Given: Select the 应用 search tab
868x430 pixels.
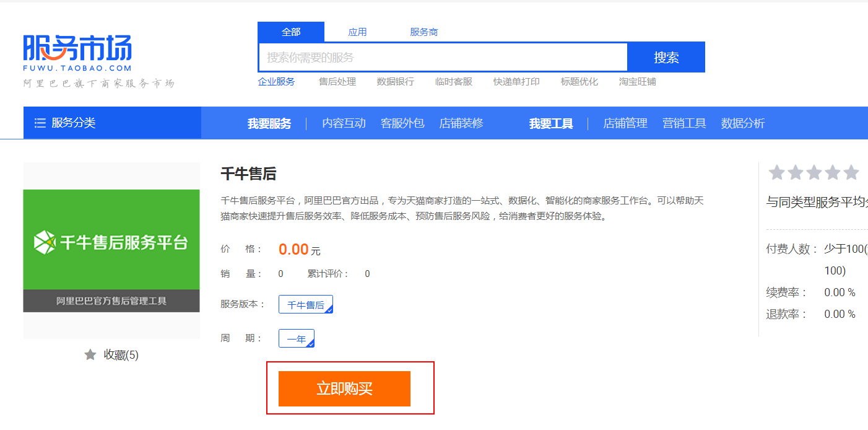Looking at the screenshot, I should pyautogui.click(x=357, y=32).
